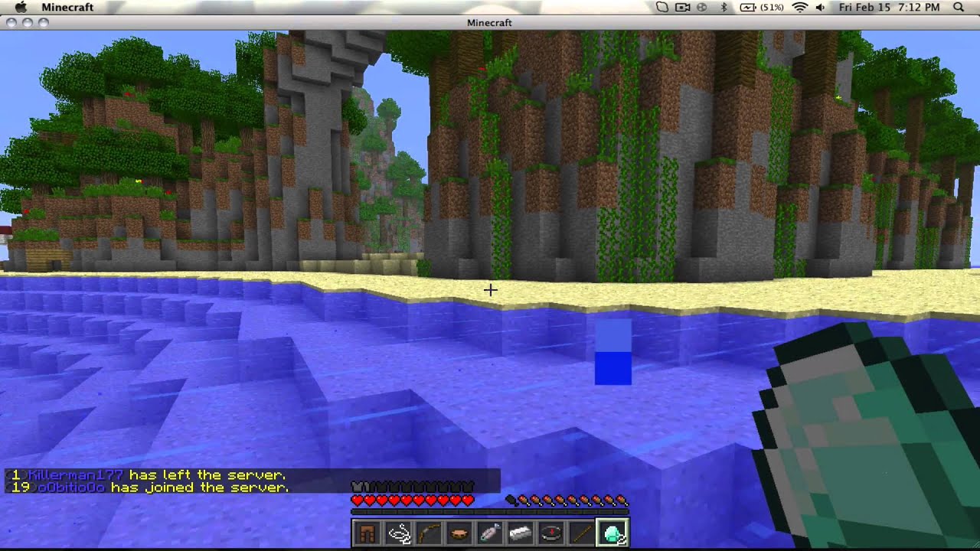Click the Killerman177 left server chat message
Image resolution: width=980 pixels, height=551 pixels.
[x=145, y=475]
